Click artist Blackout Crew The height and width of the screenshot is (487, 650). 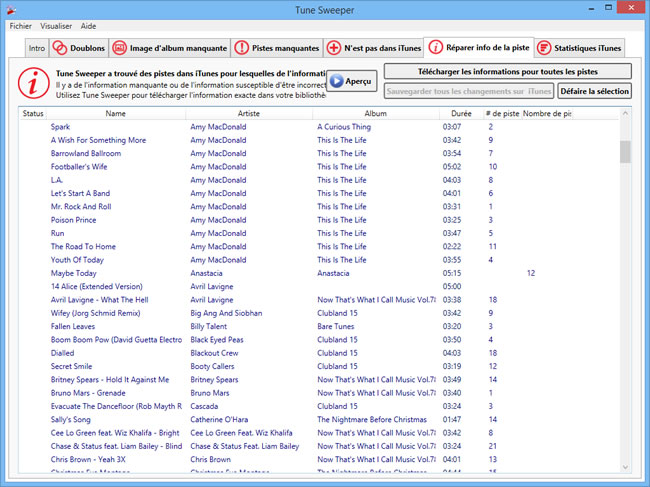coord(214,353)
